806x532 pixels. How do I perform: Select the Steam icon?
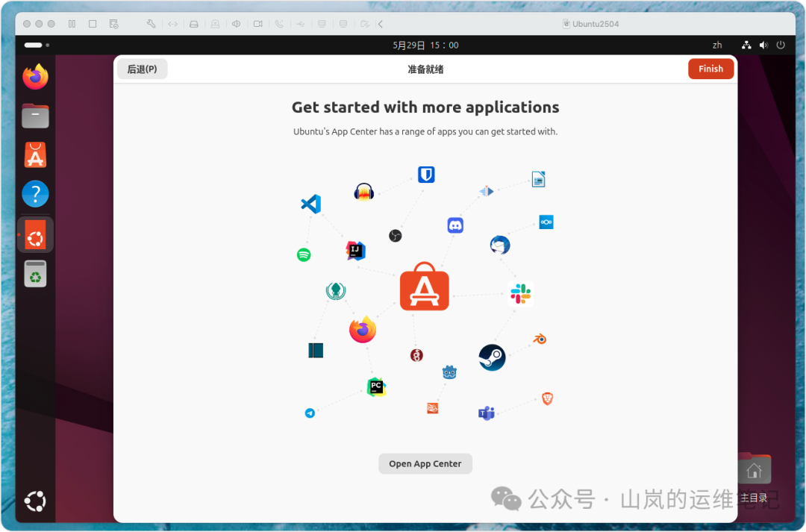pyautogui.click(x=492, y=357)
